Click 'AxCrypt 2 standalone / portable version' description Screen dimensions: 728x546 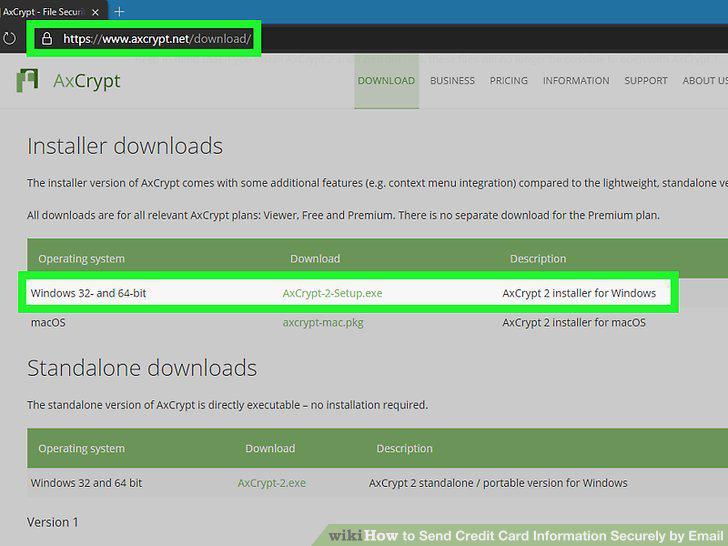click(498, 483)
